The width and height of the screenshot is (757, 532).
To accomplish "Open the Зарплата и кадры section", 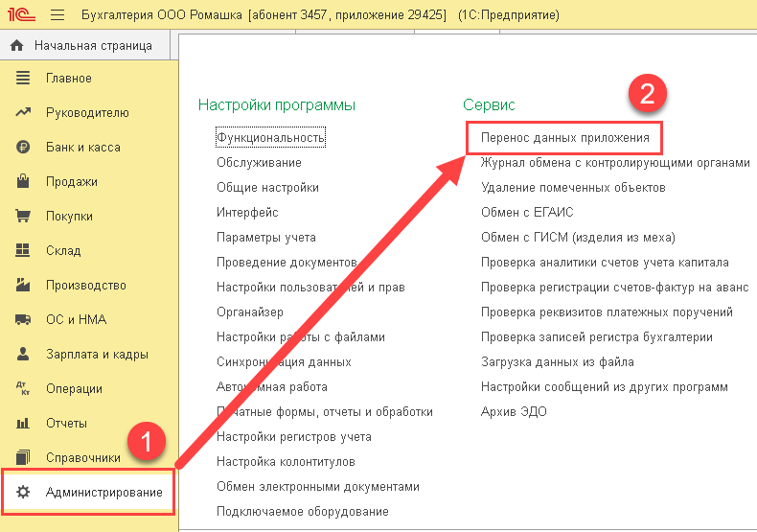I will [x=97, y=355].
